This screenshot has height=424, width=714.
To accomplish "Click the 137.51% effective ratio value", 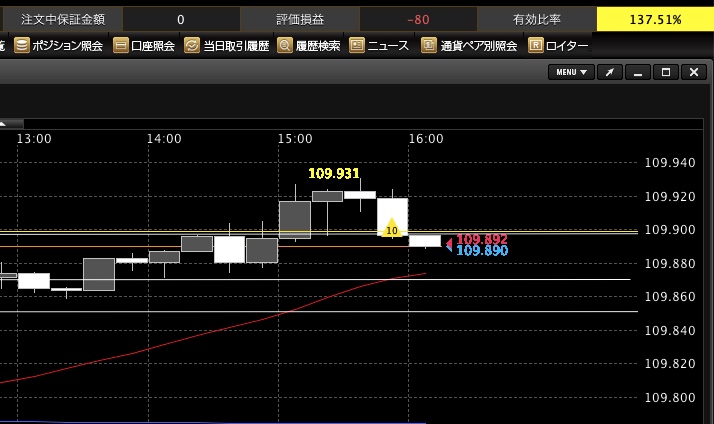I will [x=655, y=20].
